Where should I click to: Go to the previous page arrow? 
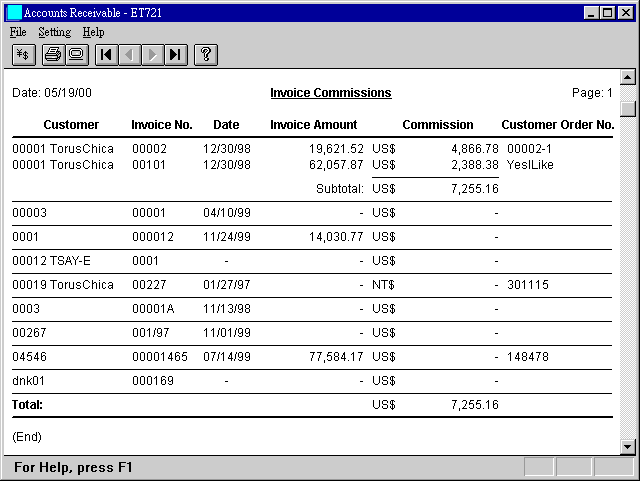[x=129, y=54]
